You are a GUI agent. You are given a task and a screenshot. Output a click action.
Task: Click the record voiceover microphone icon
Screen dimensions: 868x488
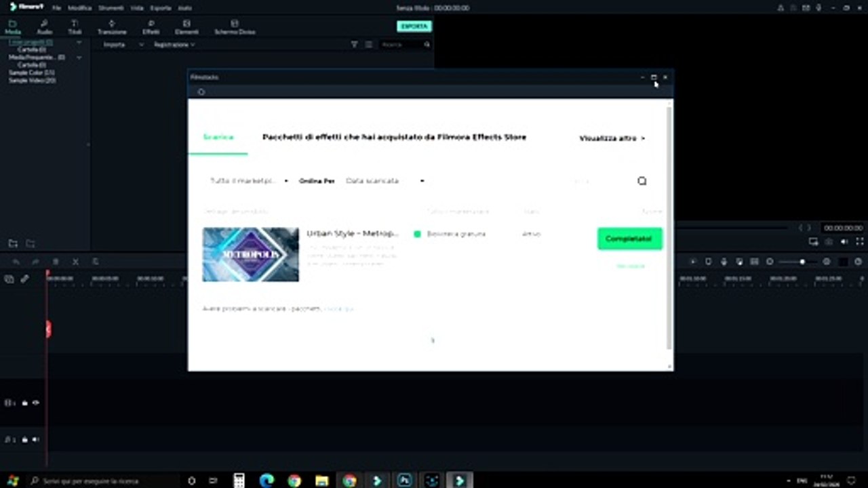[x=724, y=262]
